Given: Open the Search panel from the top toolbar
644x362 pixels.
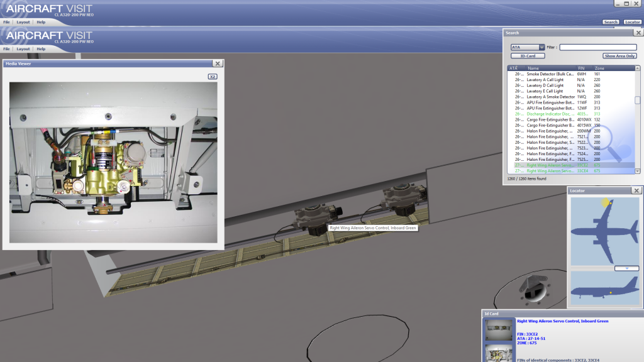Looking at the screenshot, I should (x=610, y=22).
